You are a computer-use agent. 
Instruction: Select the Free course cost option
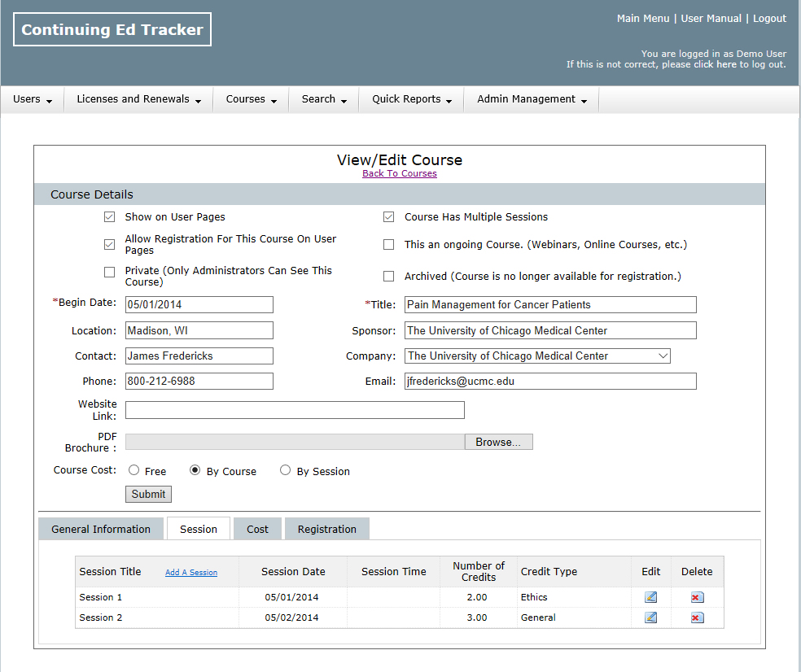tap(134, 470)
